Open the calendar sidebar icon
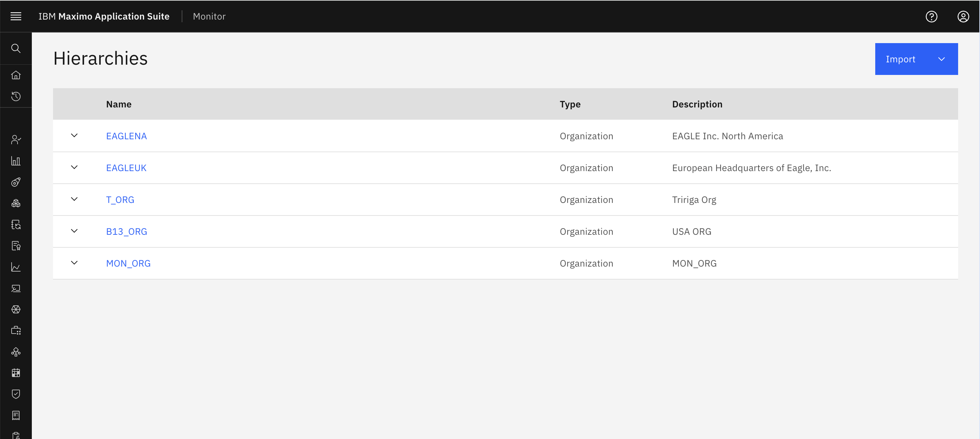 tap(16, 373)
